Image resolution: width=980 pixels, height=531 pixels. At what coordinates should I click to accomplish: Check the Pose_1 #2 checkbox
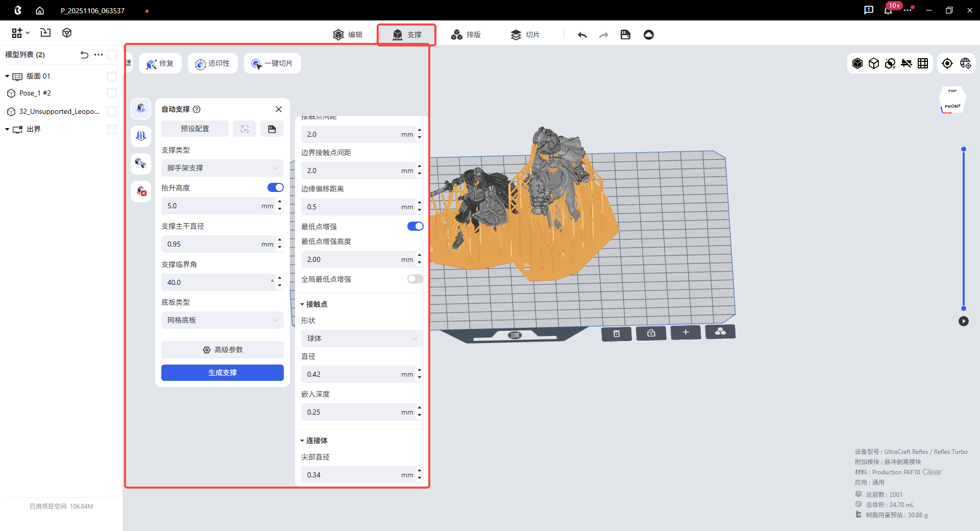pos(112,93)
